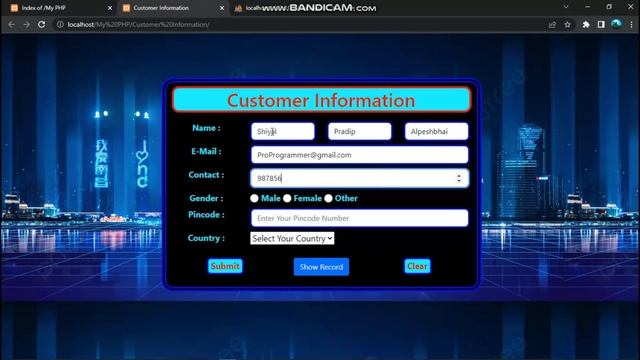Select the Other gender radio button

(329, 198)
